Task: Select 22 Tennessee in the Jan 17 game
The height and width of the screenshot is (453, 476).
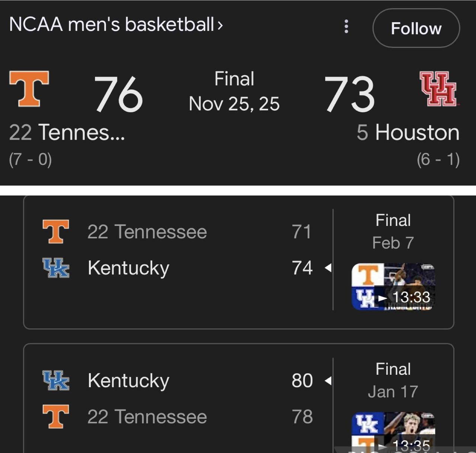Action: (x=147, y=416)
